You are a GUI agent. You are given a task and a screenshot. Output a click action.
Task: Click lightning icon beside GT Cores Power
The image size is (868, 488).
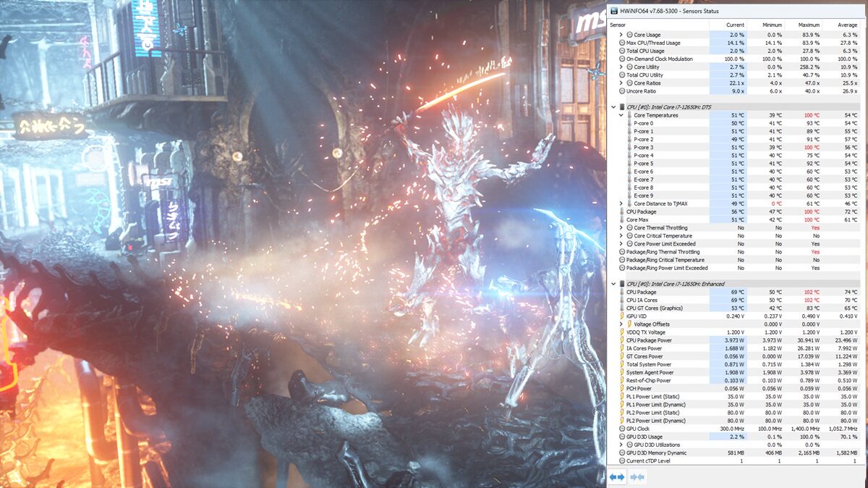point(622,356)
